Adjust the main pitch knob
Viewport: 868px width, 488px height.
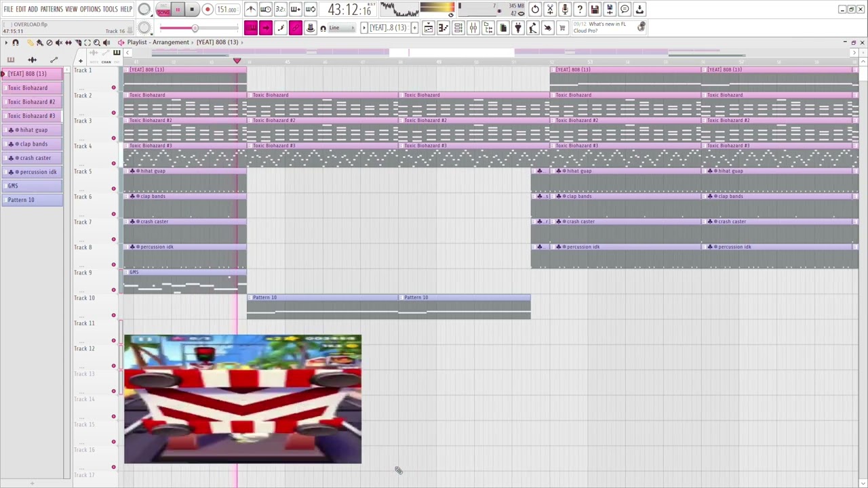[144, 28]
